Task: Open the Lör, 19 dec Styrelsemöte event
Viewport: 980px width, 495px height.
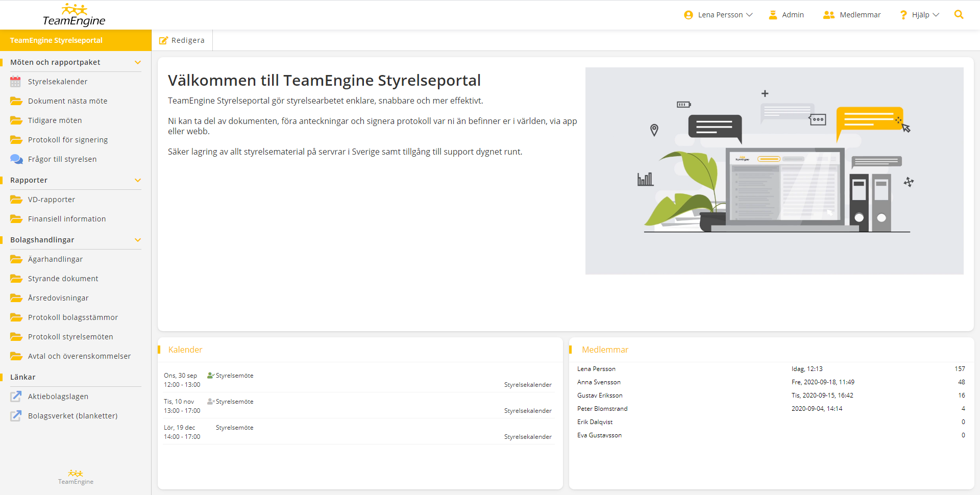Action: point(234,428)
